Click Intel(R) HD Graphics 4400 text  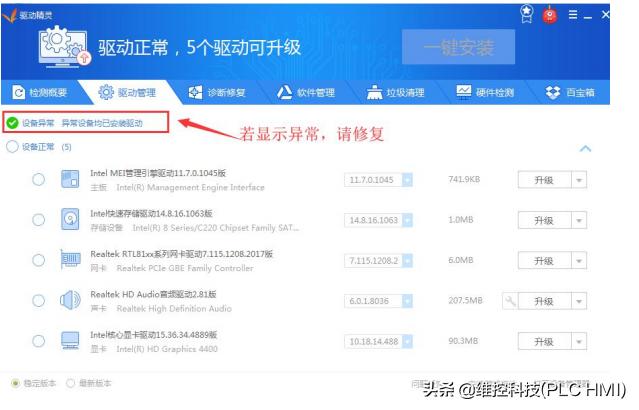167,349
